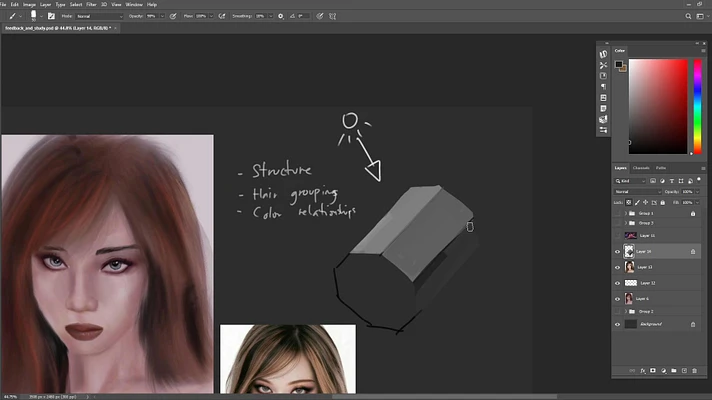Create a new group with the folder icon
Screen dimensions: 712x400
pyautogui.click(x=673, y=370)
